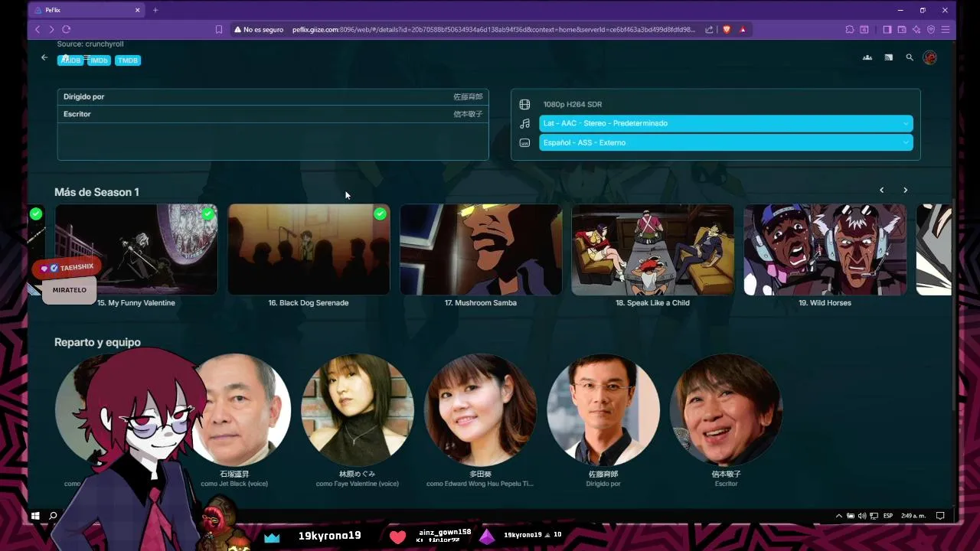Open the notification center icon
The image size is (980, 551).
click(x=941, y=516)
